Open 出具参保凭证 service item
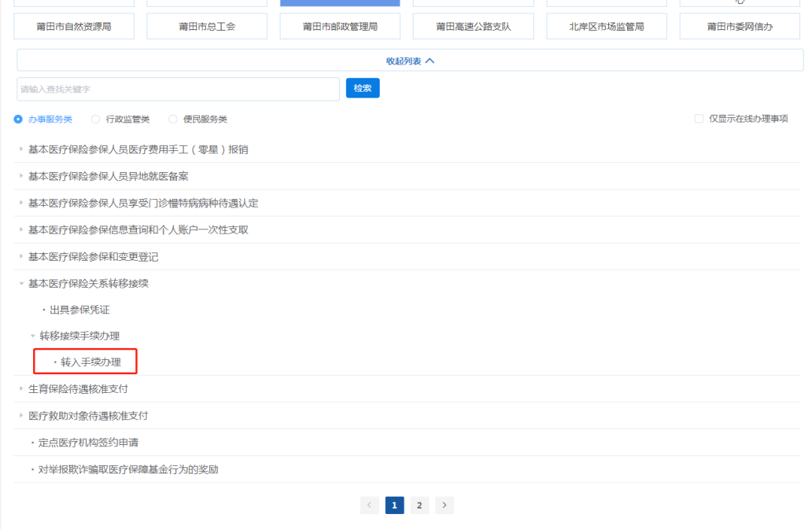812x529 pixels. click(80, 310)
